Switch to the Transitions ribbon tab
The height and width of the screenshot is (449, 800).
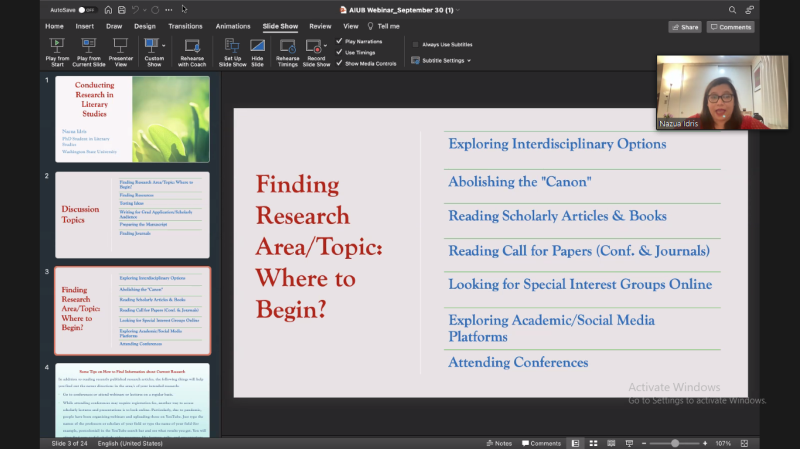(185, 26)
